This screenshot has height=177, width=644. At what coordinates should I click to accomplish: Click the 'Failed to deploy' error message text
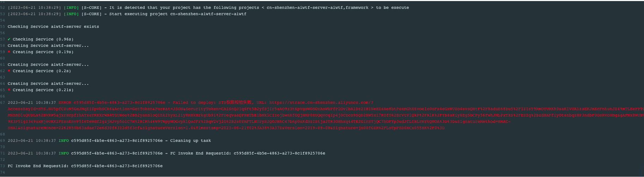coord(193,103)
